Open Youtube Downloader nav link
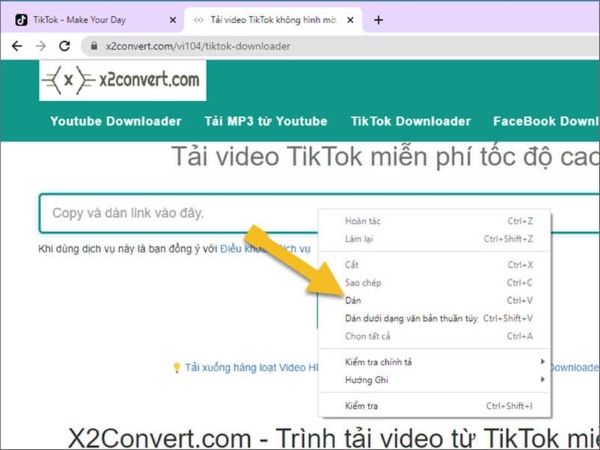The height and width of the screenshot is (450, 600). coord(116,121)
